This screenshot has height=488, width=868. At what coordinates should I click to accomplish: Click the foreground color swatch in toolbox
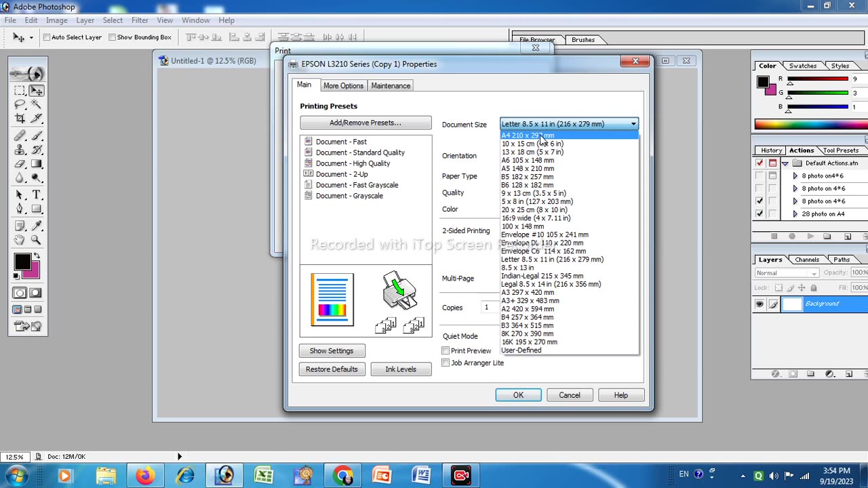[x=22, y=262]
